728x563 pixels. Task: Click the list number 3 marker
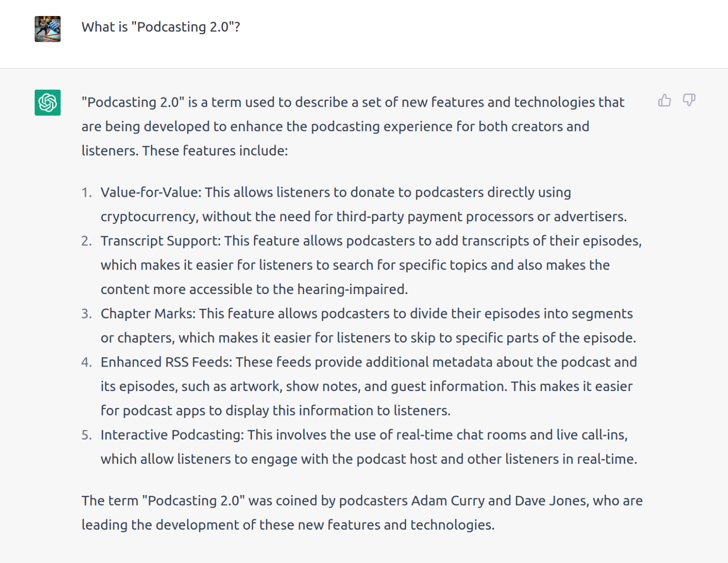[x=86, y=314]
